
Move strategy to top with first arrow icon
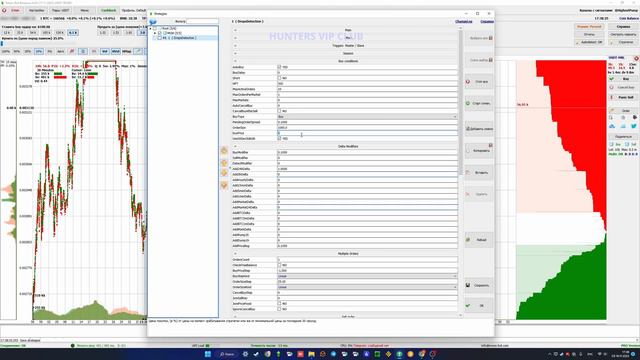click(x=224, y=151)
